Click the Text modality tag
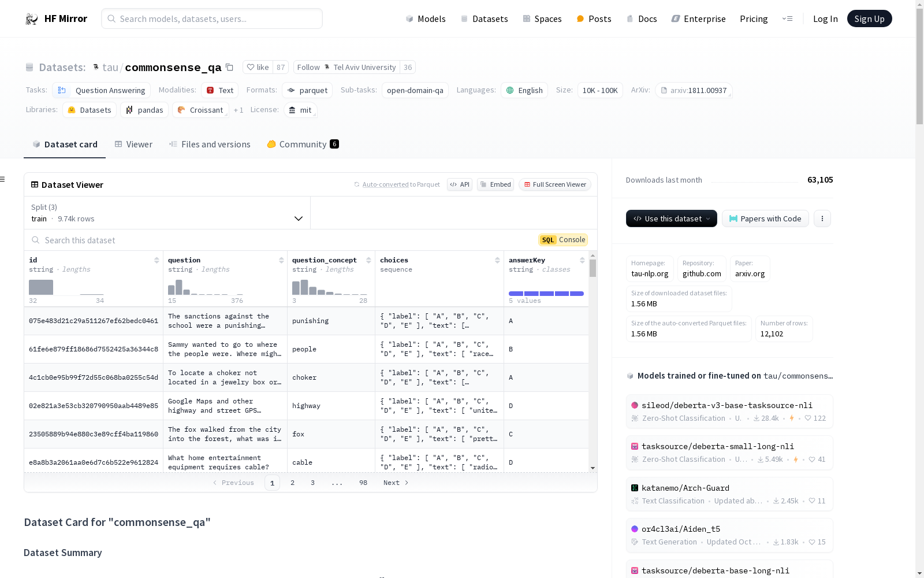Screen dimensions: 924x578 [x=220, y=90]
